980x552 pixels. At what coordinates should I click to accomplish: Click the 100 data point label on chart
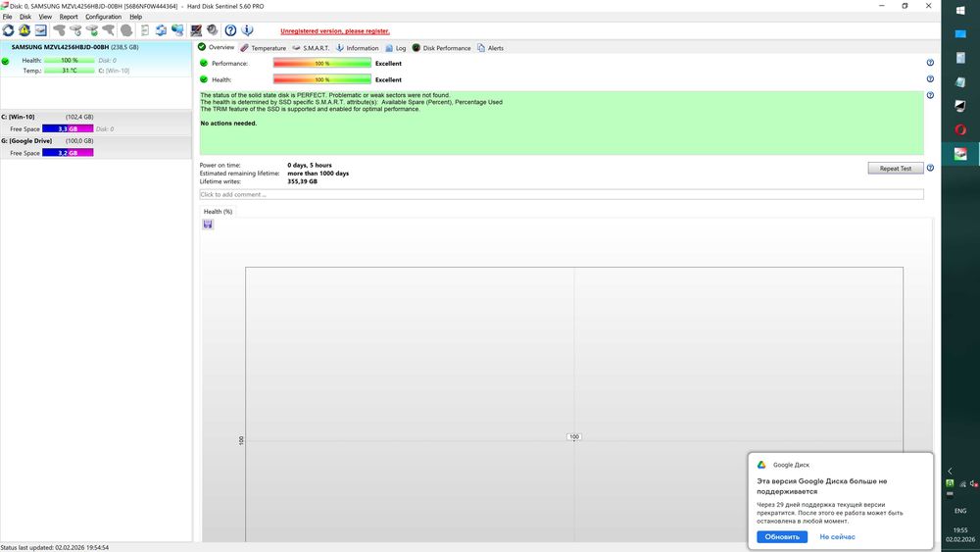click(x=573, y=436)
